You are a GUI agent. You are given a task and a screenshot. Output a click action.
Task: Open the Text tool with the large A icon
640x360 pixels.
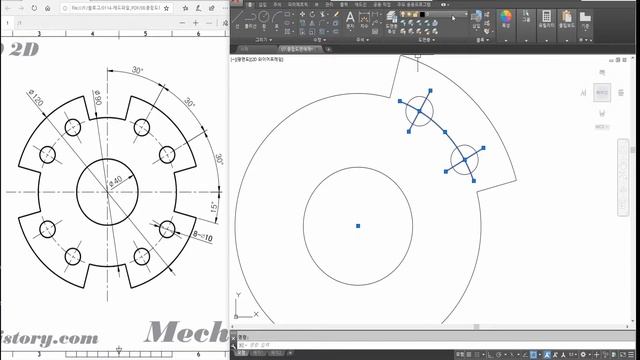[350, 20]
